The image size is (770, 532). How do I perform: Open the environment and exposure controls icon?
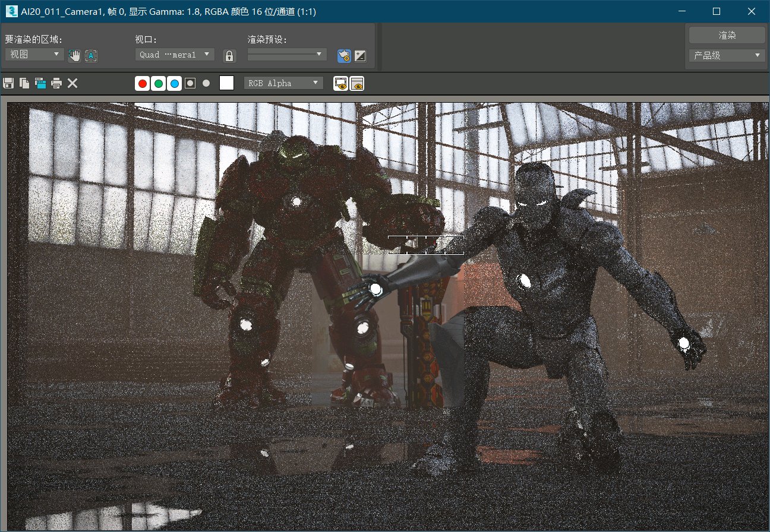tap(360, 56)
